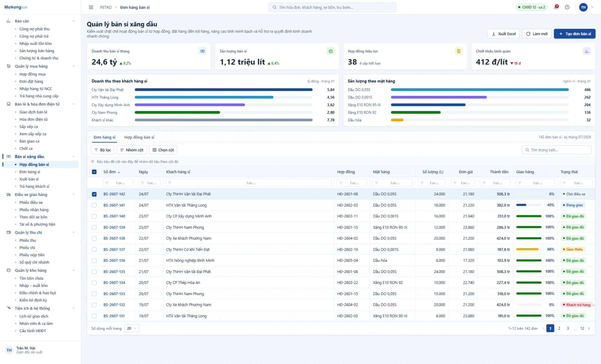
Task: Open the notifications bell
Action: [x=556, y=7]
